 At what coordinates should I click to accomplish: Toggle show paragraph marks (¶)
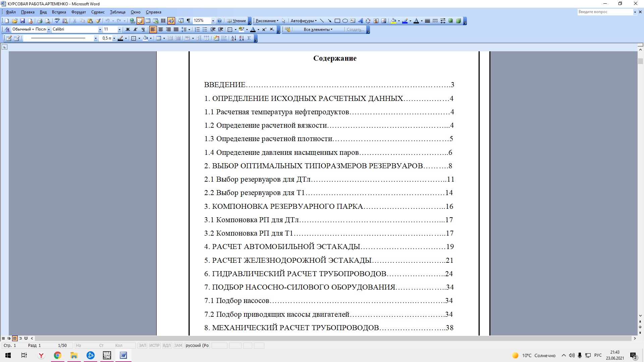tap(189, 21)
